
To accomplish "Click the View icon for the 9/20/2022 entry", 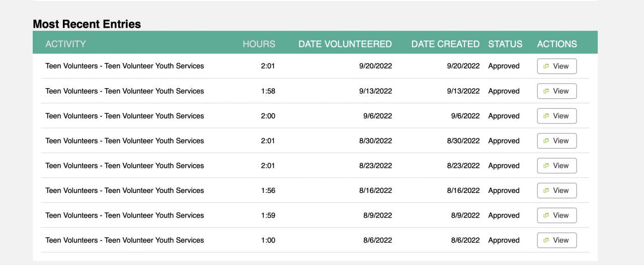I will pos(546,67).
